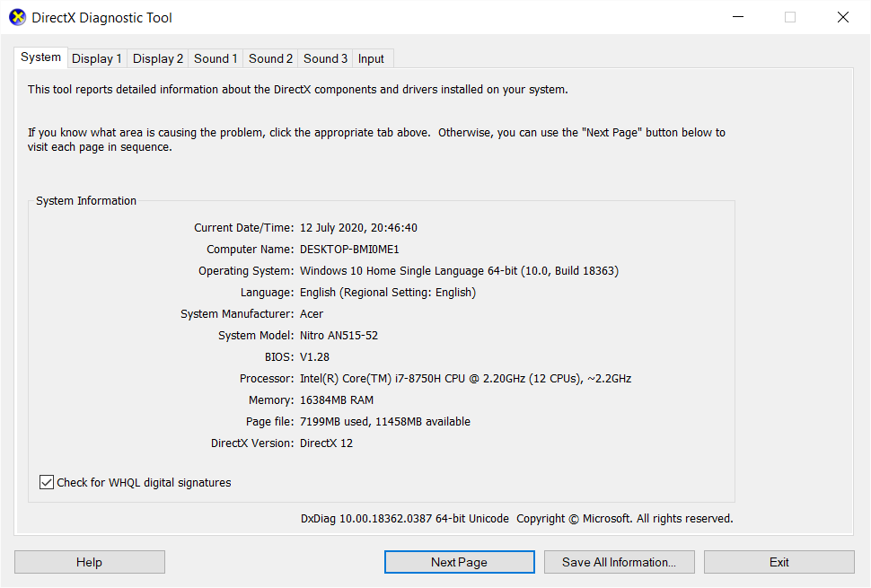Switch to the Display 1 tab

click(97, 59)
